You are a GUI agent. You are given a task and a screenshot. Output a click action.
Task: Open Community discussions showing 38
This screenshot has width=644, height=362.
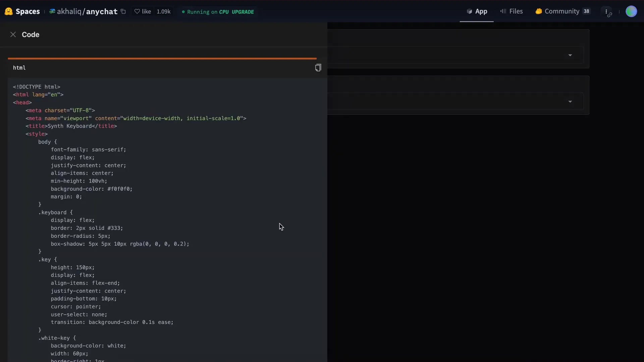(x=562, y=11)
